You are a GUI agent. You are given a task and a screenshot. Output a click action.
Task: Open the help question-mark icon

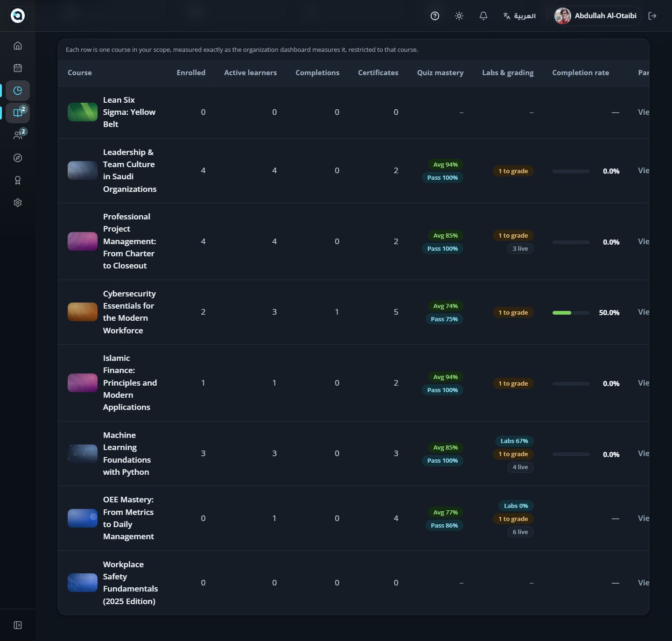(x=435, y=16)
